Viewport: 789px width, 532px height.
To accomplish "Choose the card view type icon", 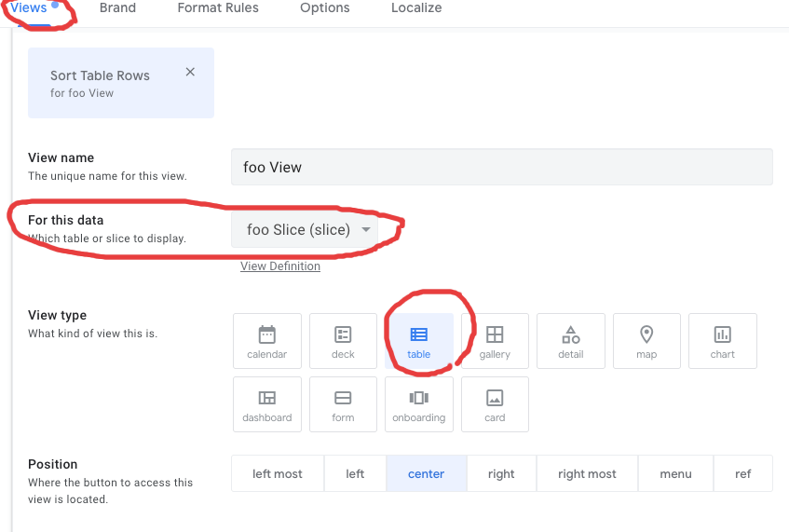I will tap(495, 403).
